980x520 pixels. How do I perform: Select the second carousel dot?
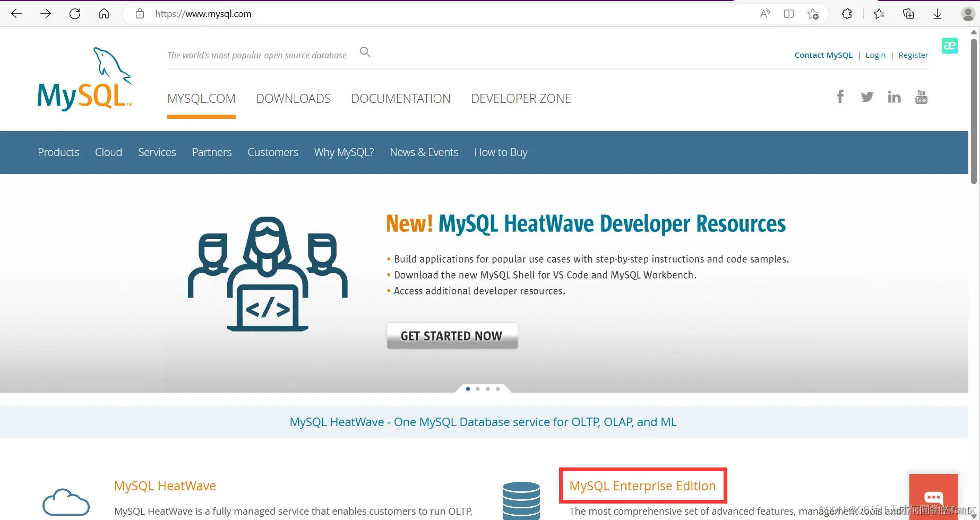pos(478,389)
